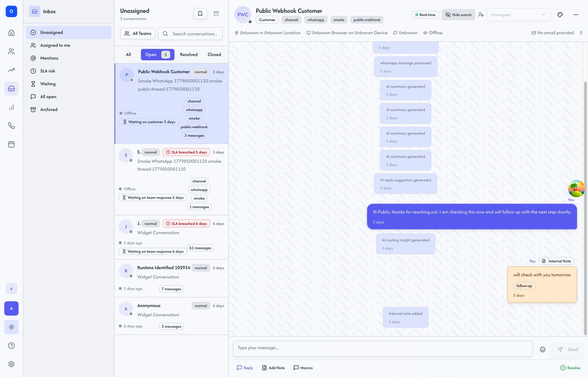The width and height of the screenshot is (588, 377).
Task: Click the purple A workspace avatar
Action: point(11,308)
